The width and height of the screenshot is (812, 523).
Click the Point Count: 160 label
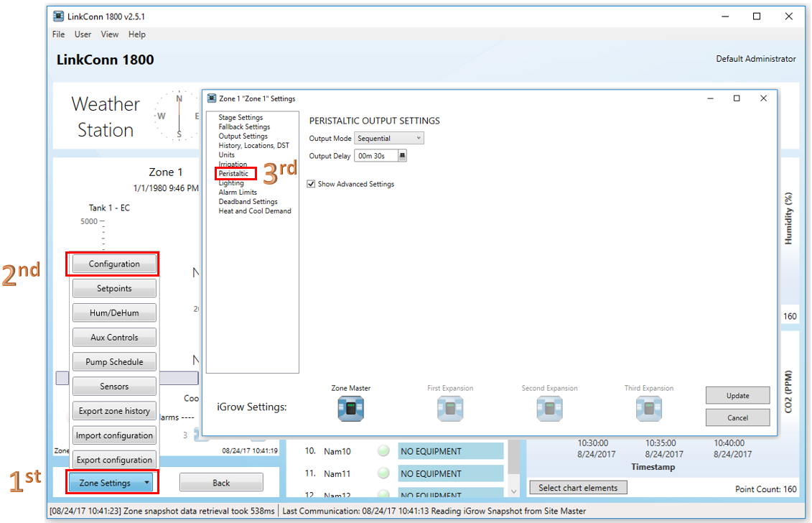[766, 489]
